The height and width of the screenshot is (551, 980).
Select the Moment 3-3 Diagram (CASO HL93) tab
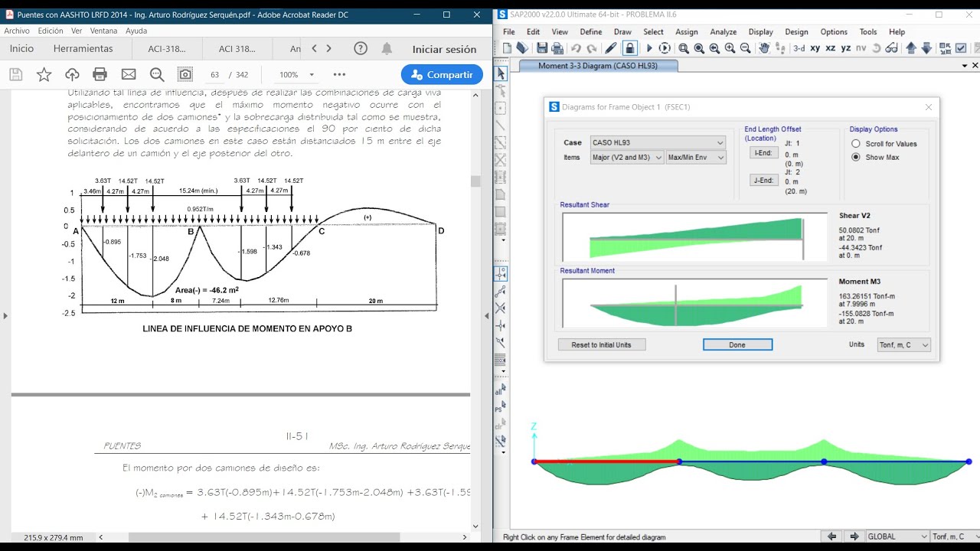pos(598,66)
